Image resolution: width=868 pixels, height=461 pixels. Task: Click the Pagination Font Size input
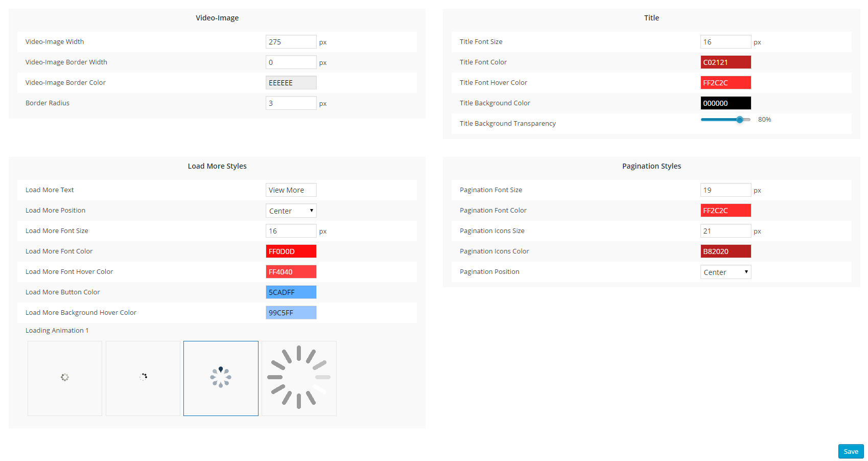(725, 190)
